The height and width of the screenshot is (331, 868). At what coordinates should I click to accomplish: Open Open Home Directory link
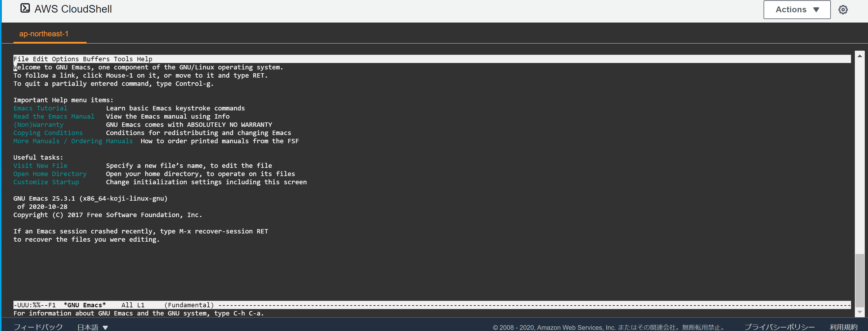click(50, 173)
